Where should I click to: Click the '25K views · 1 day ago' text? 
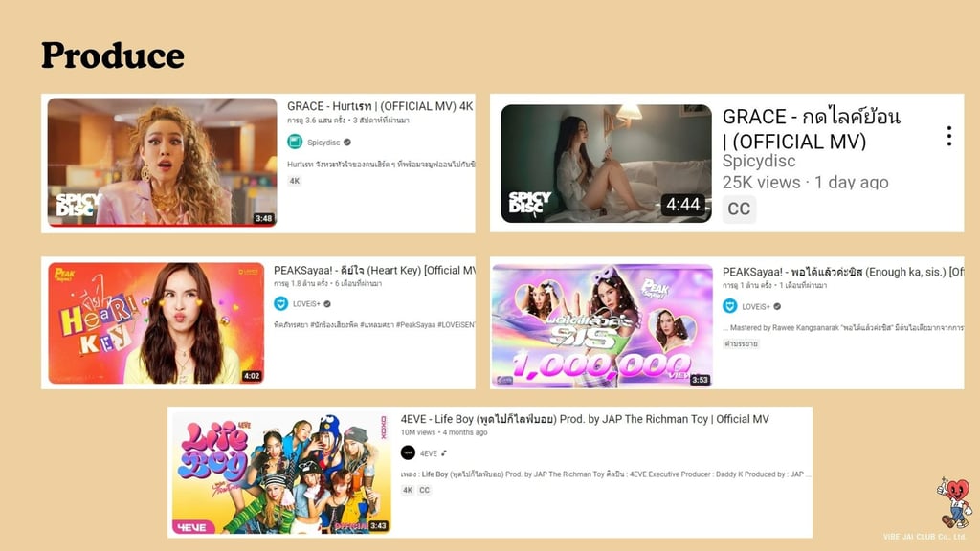[x=805, y=183]
